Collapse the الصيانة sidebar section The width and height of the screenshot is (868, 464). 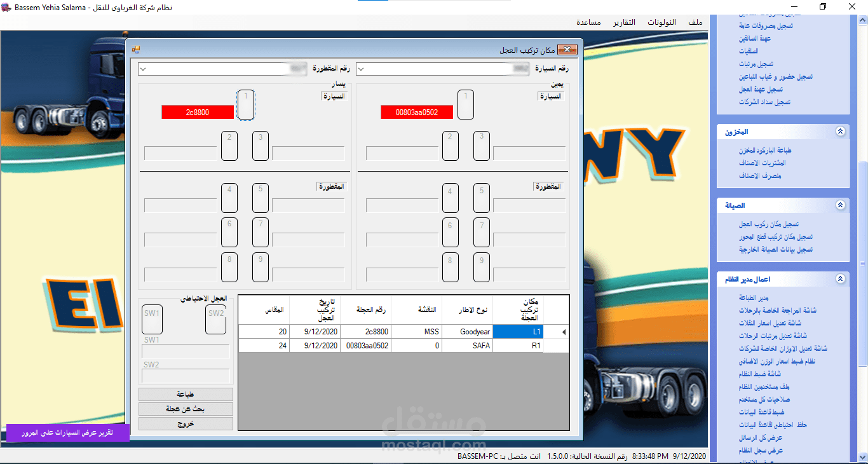840,205
